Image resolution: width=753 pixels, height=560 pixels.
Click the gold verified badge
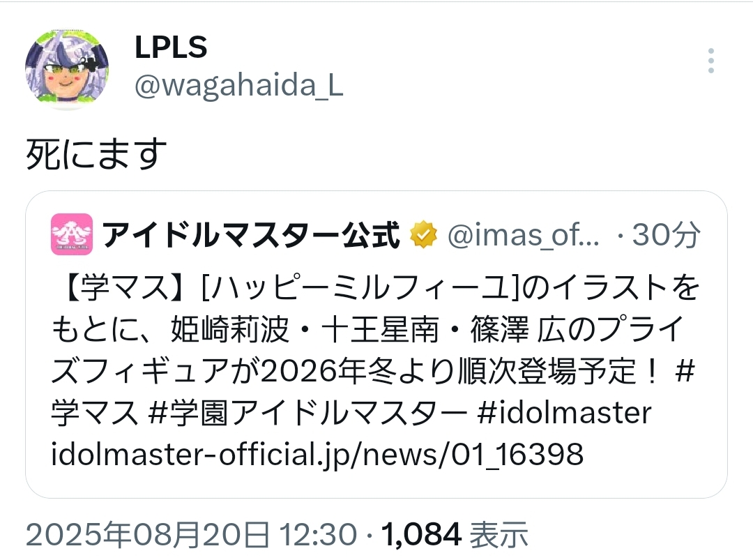click(423, 235)
